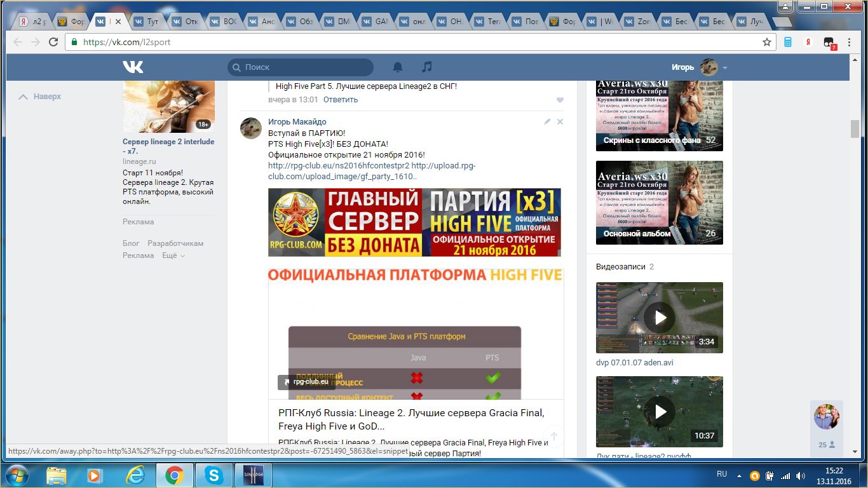
Task: Open the rpg-club.eu/ns2016hfcontestpr2 link
Action: click(339, 166)
